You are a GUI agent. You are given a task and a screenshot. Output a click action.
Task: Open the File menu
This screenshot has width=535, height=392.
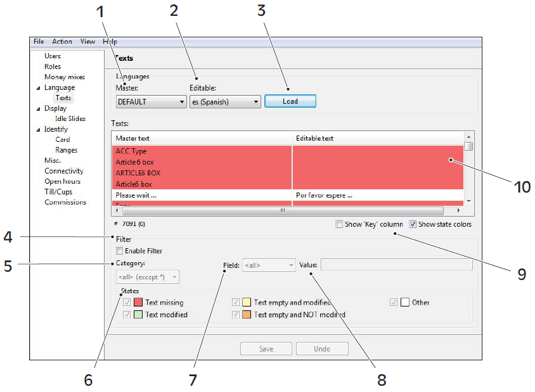pyautogui.click(x=39, y=41)
